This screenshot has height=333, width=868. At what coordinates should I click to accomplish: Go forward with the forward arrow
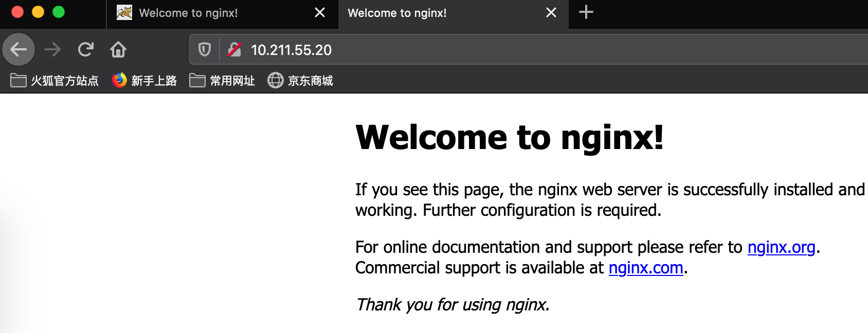point(52,49)
